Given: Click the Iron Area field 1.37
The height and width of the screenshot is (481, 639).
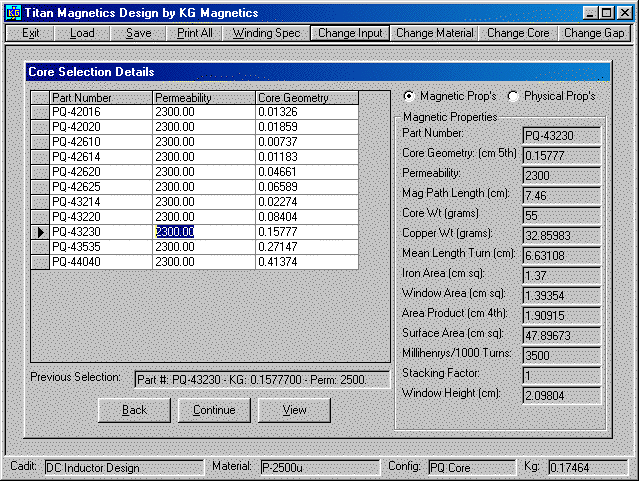Looking at the screenshot, I should click(562, 276).
